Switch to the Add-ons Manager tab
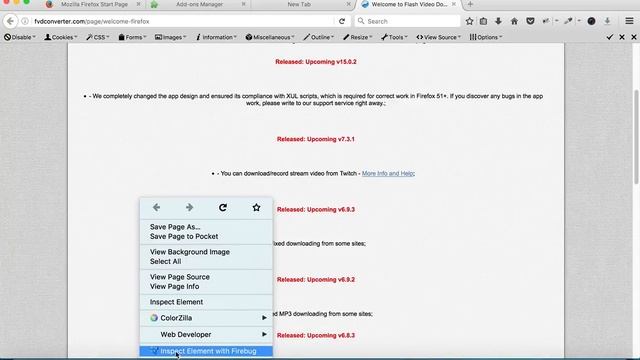 pyautogui.click(x=199, y=4)
